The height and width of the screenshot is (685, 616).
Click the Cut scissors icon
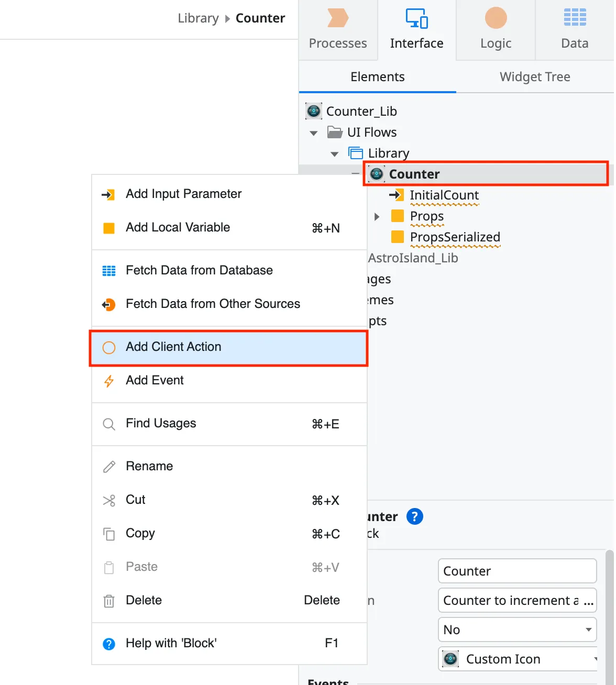(108, 500)
